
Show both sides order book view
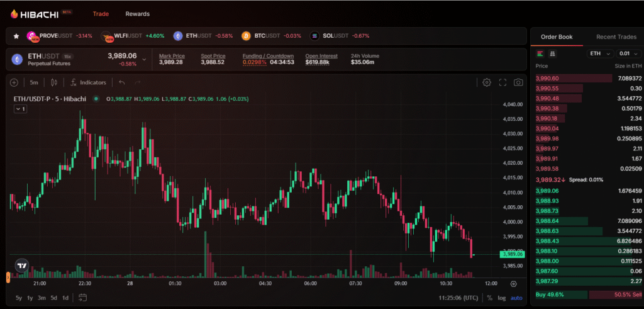pyautogui.click(x=540, y=54)
